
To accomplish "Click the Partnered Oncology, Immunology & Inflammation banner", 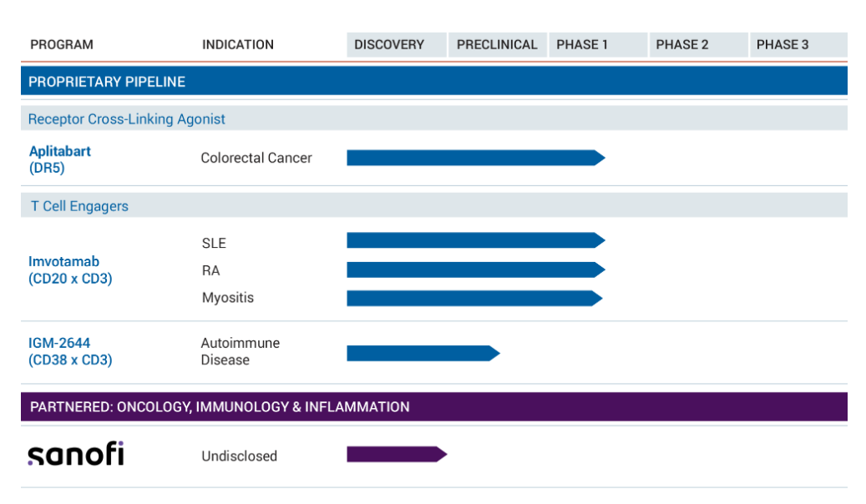I will [433, 407].
